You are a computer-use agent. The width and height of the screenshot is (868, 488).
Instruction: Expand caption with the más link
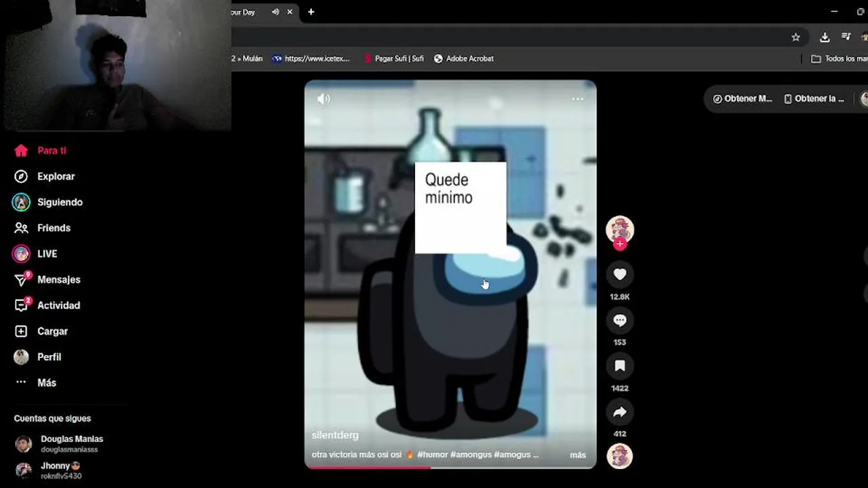point(578,455)
